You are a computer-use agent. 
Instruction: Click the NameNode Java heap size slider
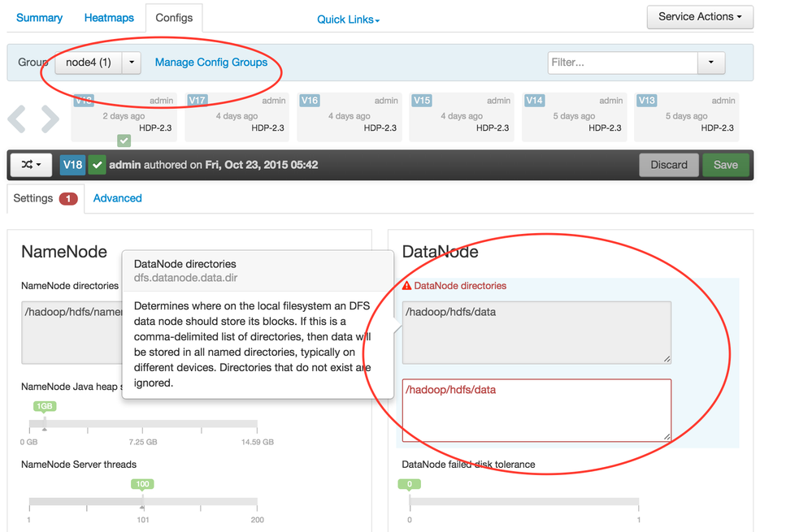(143, 424)
